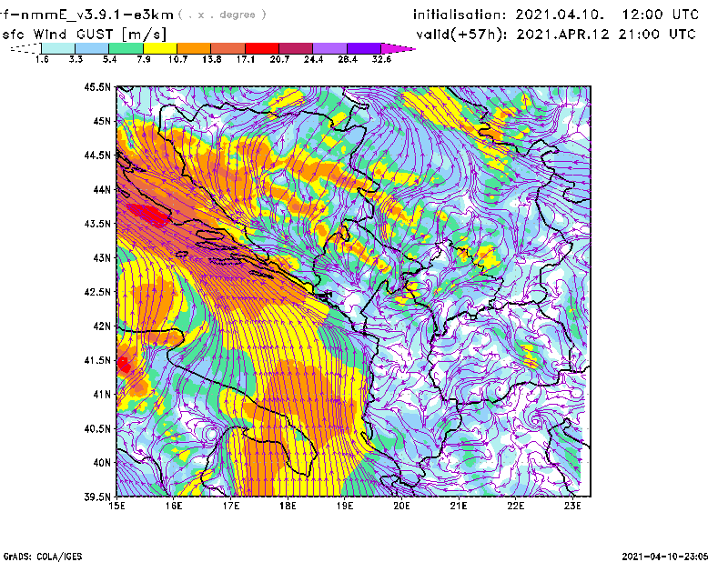This screenshot has height=562, width=728.
Task: Click the 45.5N latitude label
Action: tap(97, 86)
